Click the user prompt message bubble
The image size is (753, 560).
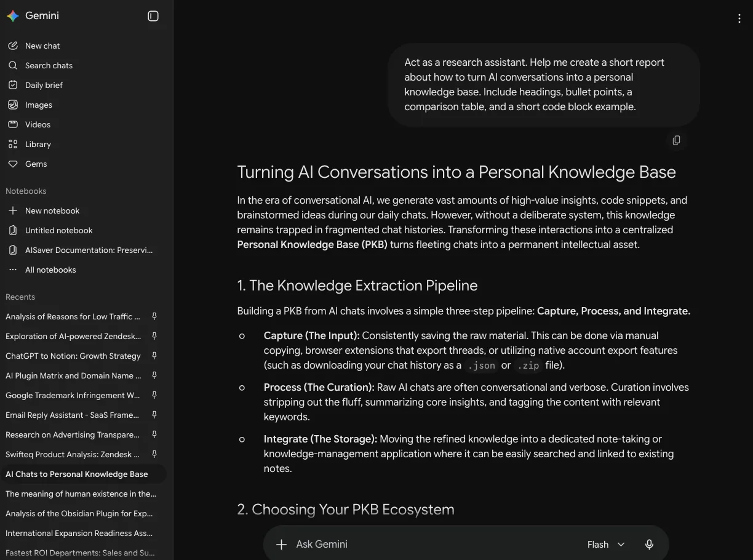pyautogui.click(x=544, y=85)
